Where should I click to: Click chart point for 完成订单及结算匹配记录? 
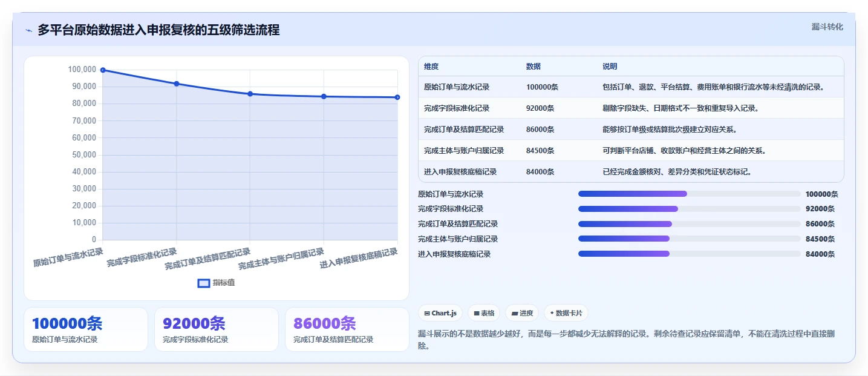(250, 94)
